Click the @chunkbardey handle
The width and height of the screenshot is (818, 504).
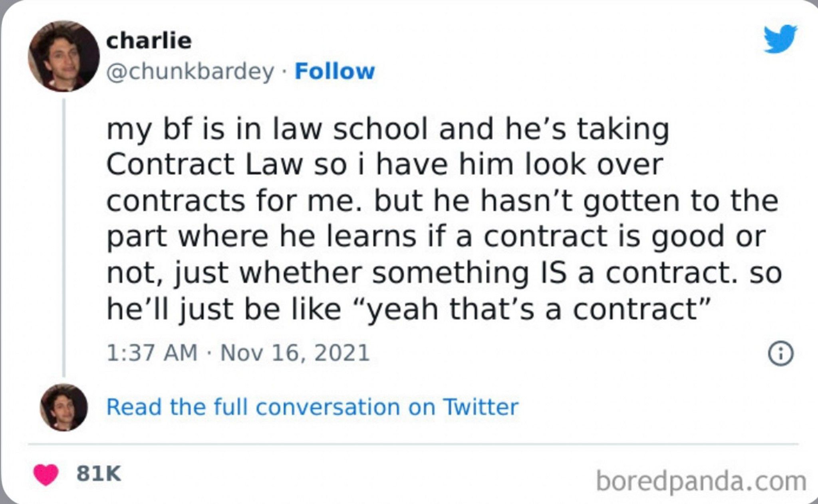[190, 72]
